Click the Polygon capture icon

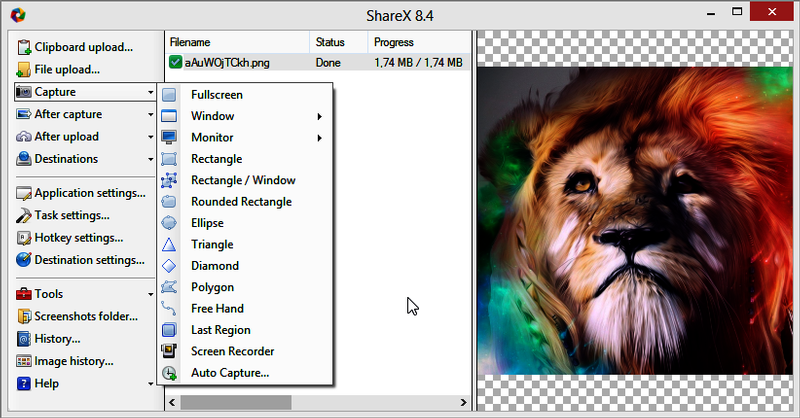[x=169, y=287]
